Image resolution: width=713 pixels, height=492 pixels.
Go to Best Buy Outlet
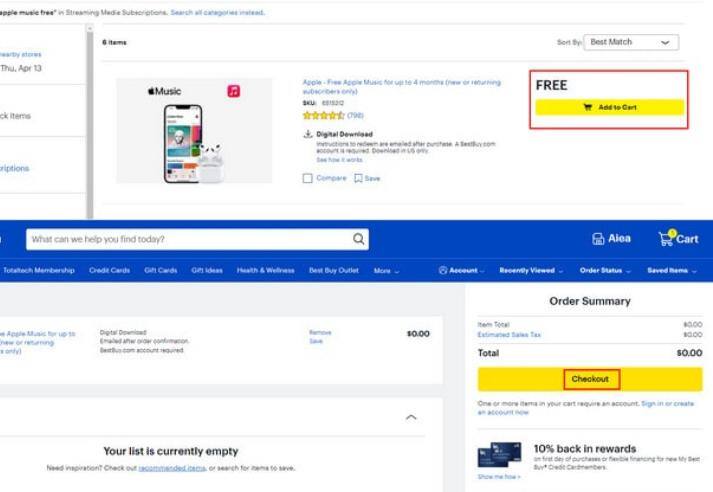[333, 271]
